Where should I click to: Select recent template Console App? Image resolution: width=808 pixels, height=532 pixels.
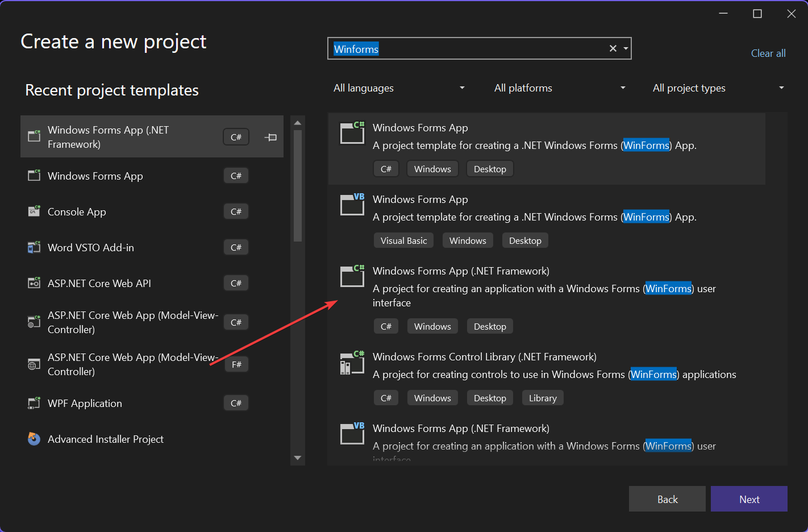click(152, 211)
